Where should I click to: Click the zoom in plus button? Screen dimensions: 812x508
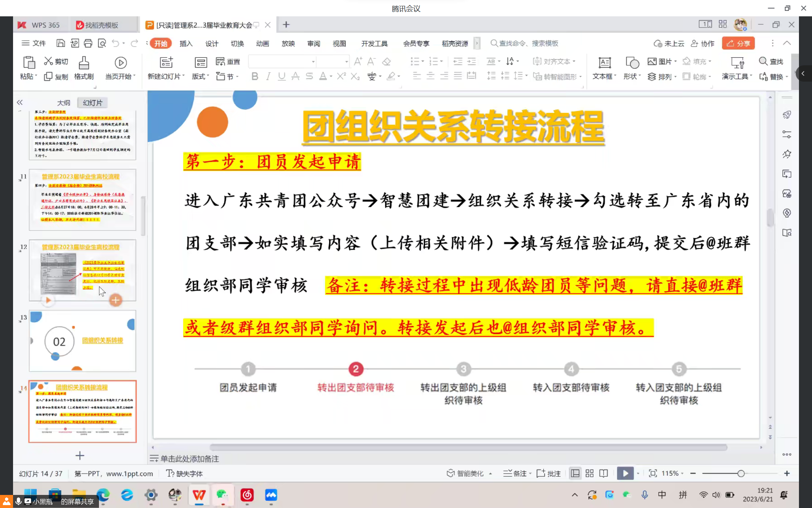[x=787, y=473]
